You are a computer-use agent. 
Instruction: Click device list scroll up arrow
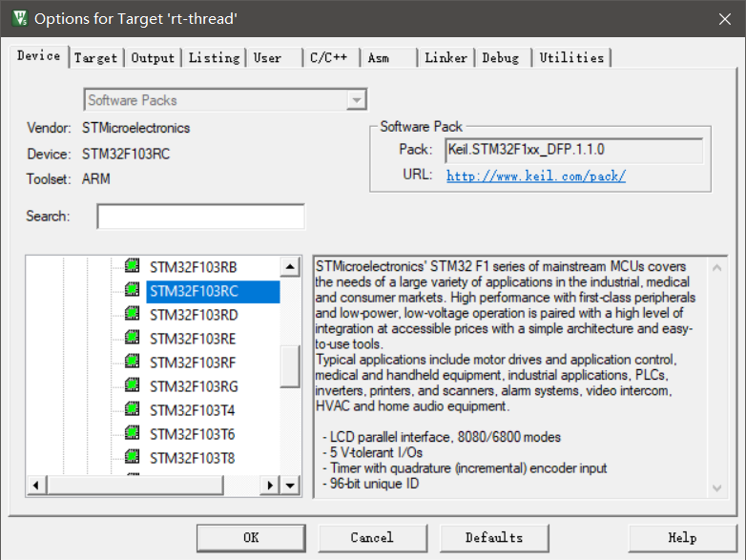(290, 267)
